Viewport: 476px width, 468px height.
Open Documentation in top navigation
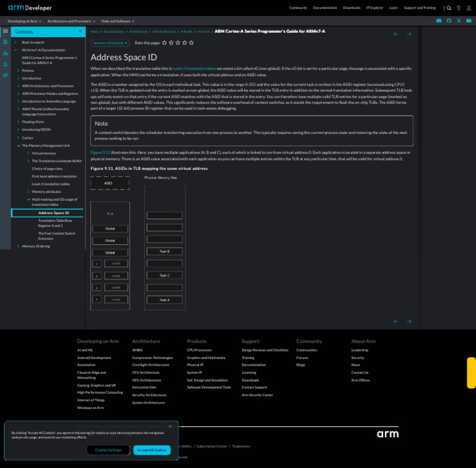click(x=325, y=8)
